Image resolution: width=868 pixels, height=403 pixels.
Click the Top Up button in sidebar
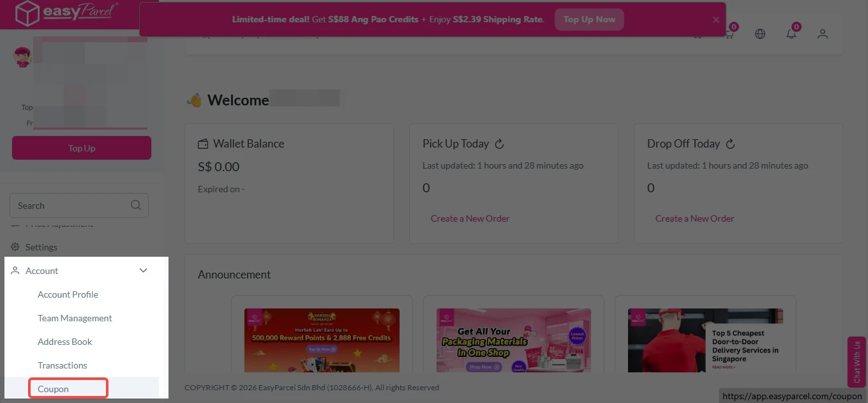[x=82, y=148]
